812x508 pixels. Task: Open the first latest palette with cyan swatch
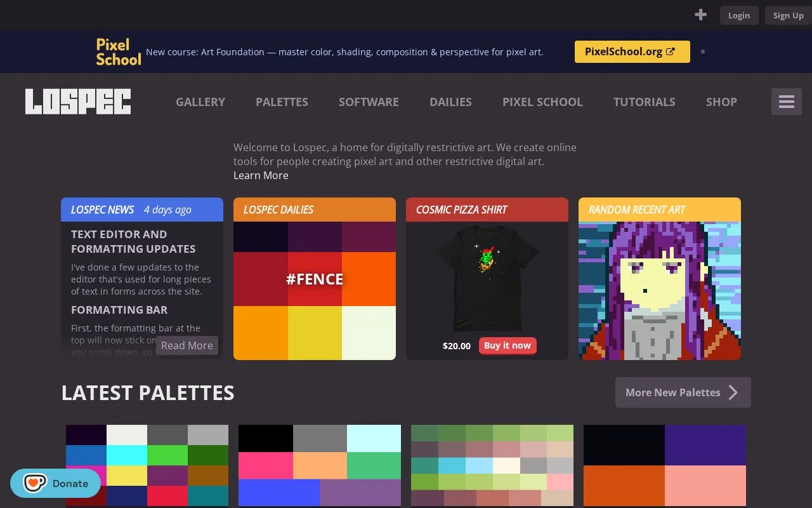pyautogui.click(x=147, y=465)
